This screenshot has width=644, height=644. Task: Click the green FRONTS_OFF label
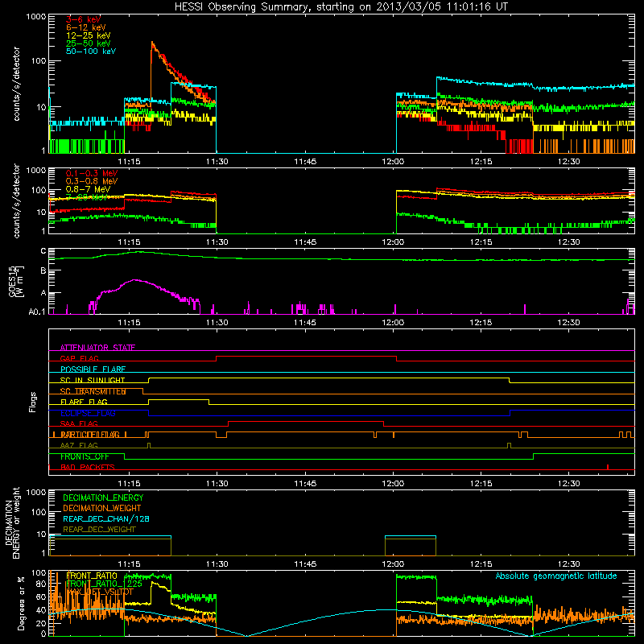coord(85,456)
